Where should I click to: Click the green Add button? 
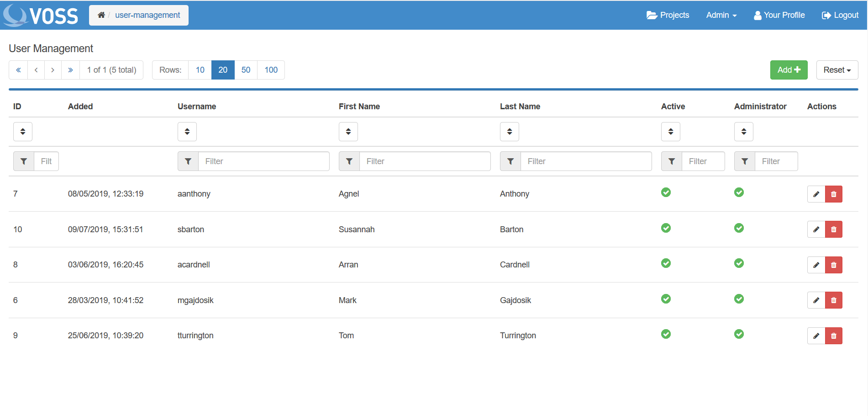click(x=789, y=70)
